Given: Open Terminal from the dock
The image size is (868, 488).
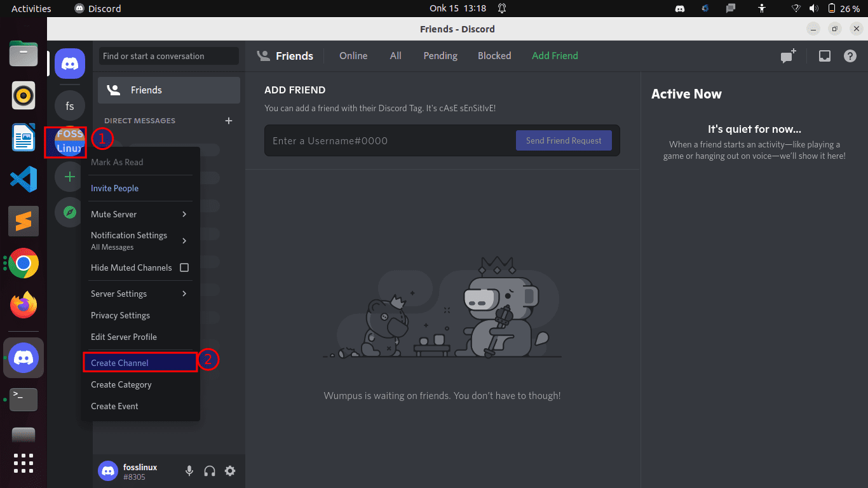Looking at the screenshot, I should (x=24, y=400).
